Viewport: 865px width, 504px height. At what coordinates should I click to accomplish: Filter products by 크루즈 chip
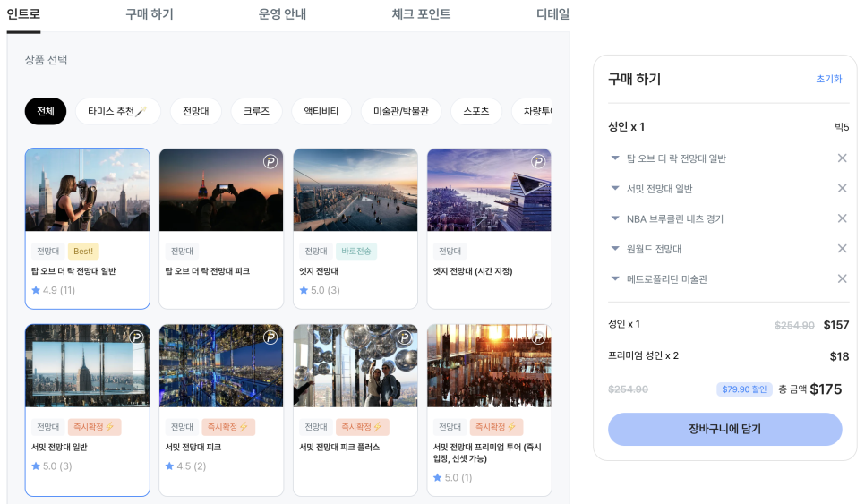click(x=256, y=111)
